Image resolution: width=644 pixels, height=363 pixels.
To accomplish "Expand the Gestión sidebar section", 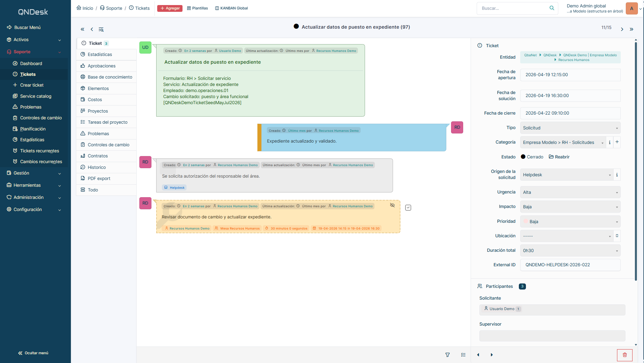I will coord(34,173).
